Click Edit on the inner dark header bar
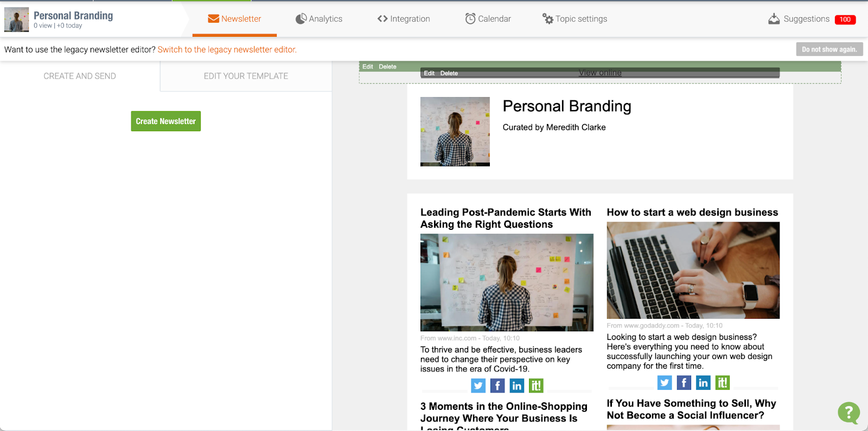The image size is (868, 431). pos(429,73)
